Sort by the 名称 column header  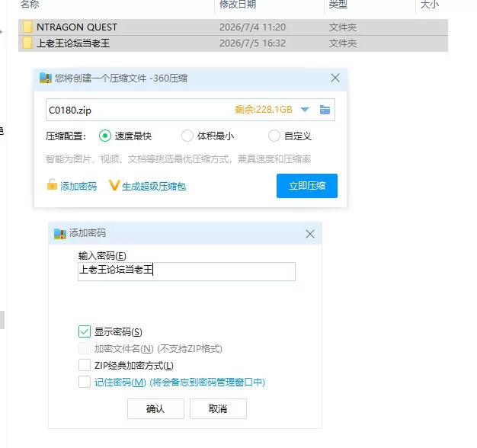[x=30, y=5]
